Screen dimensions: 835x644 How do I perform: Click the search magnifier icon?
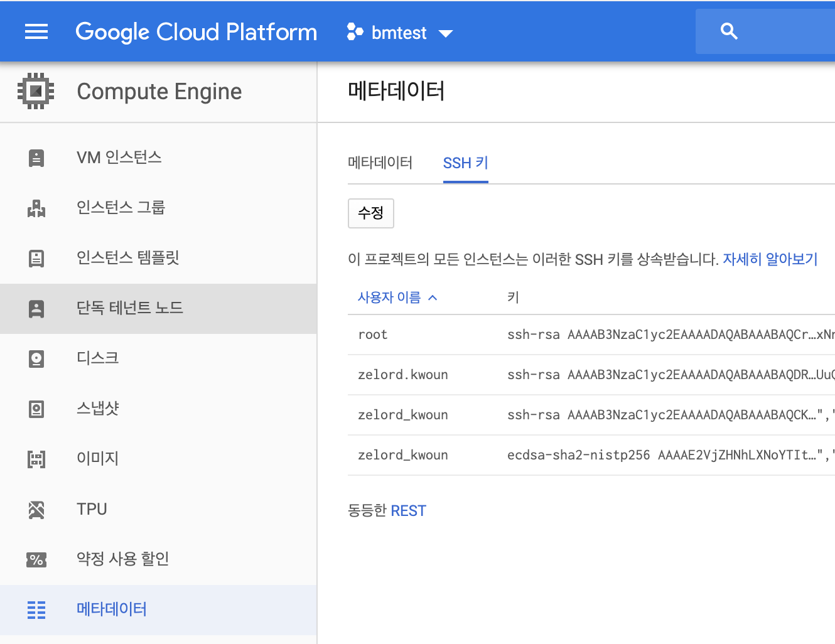tap(729, 31)
